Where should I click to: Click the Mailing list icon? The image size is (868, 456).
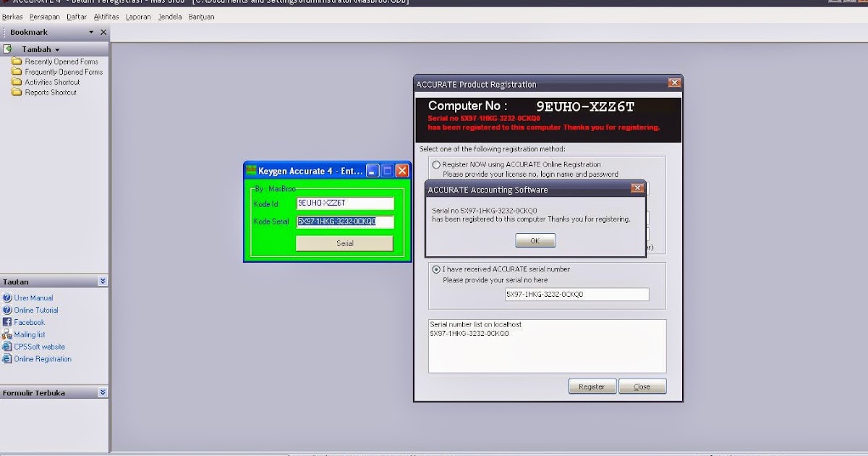pos(7,334)
